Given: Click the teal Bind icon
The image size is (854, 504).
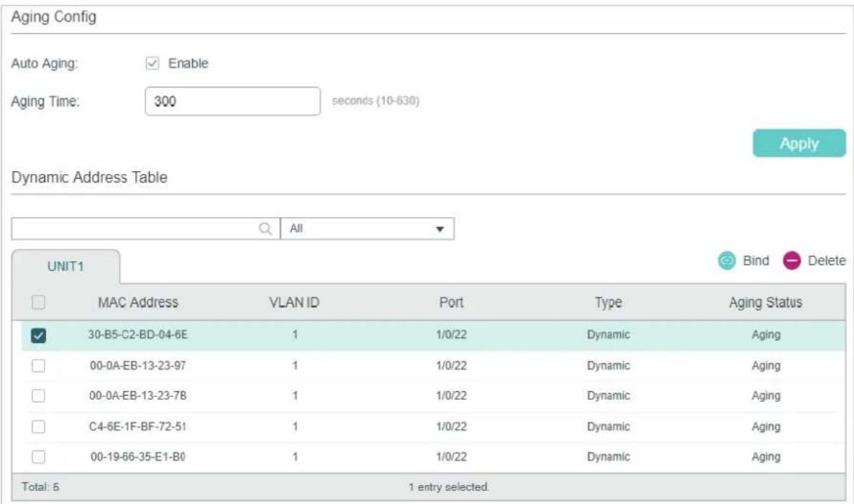Looking at the screenshot, I should pyautogui.click(x=727, y=261).
